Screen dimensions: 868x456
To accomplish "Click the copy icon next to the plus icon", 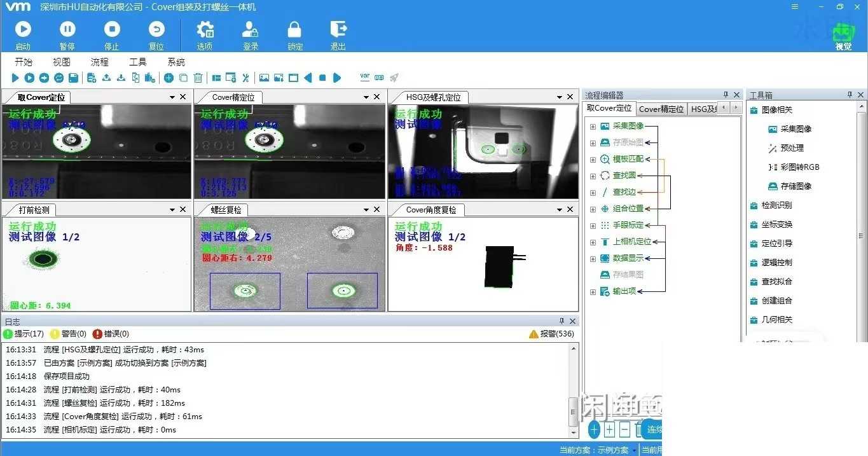I will point(183,78).
